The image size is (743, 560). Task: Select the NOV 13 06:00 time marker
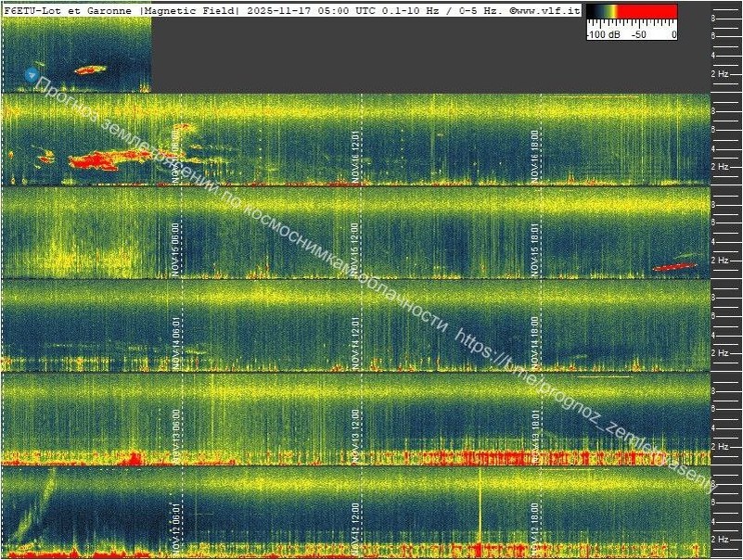click(x=176, y=437)
